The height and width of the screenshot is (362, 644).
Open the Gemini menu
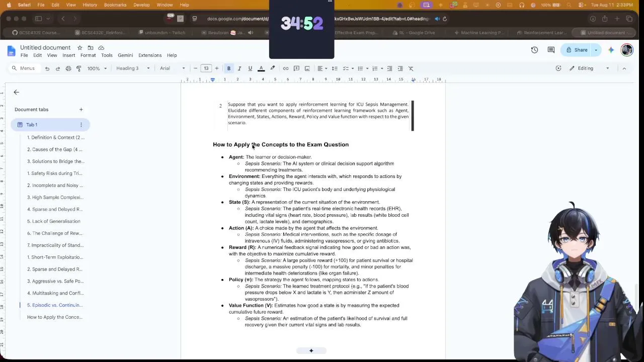pyautogui.click(x=125, y=55)
